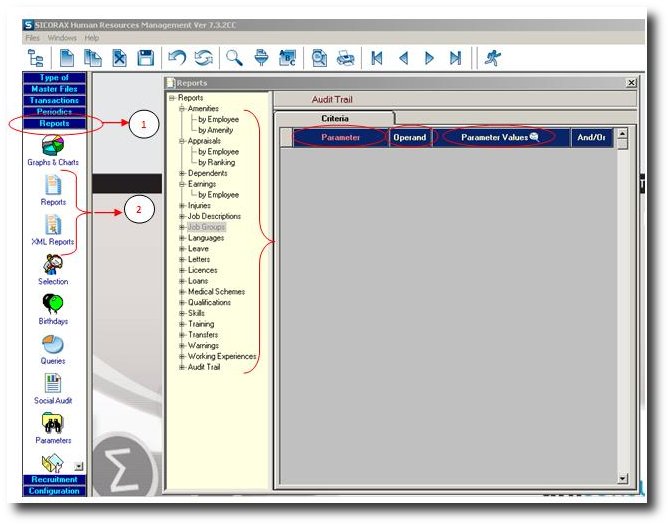This screenshot has width=670, height=526.
Task: Open the Configuration section button
Action: click(x=54, y=491)
